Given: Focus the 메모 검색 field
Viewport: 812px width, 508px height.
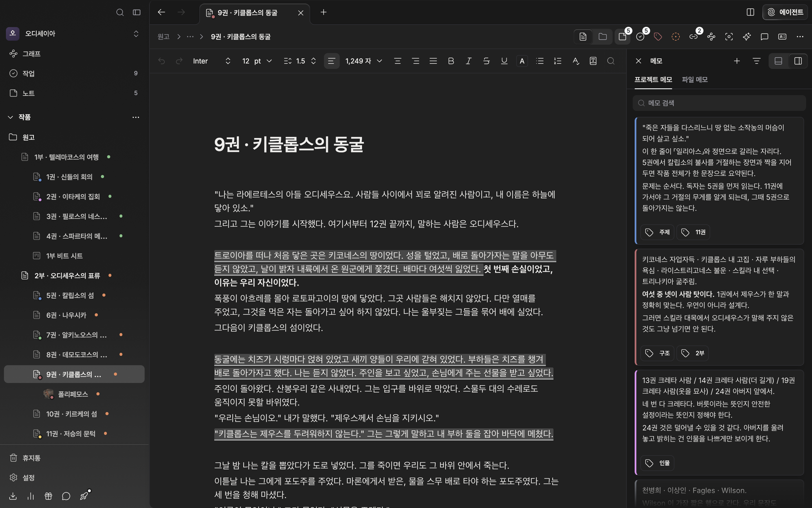Looking at the screenshot, I should [719, 103].
